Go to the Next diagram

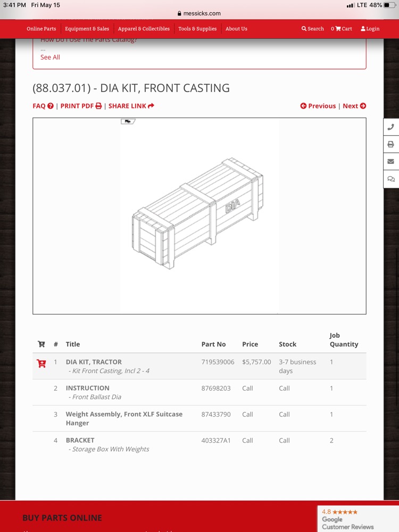[354, 106]
